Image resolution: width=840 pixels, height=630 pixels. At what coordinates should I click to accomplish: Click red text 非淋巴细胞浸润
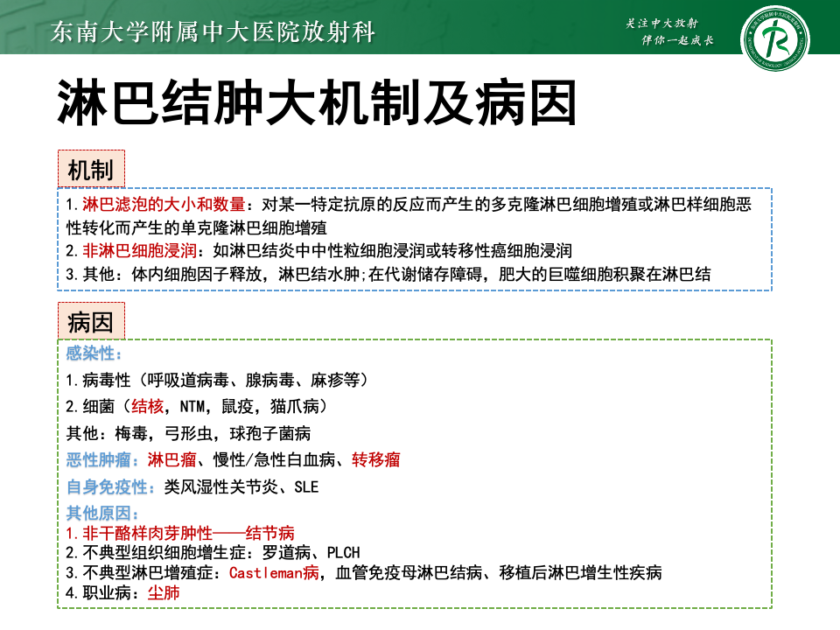pyautogui.click(x=139, y=250)
